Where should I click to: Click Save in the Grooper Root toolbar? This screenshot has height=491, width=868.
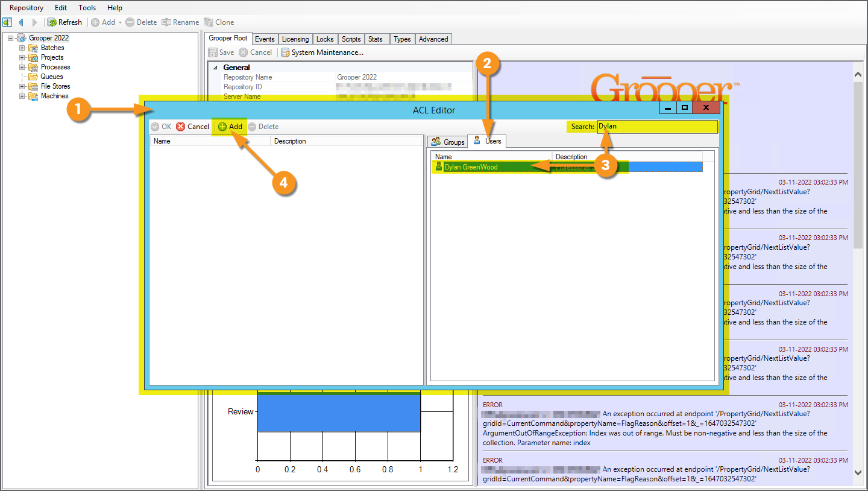tap(221, 52)
